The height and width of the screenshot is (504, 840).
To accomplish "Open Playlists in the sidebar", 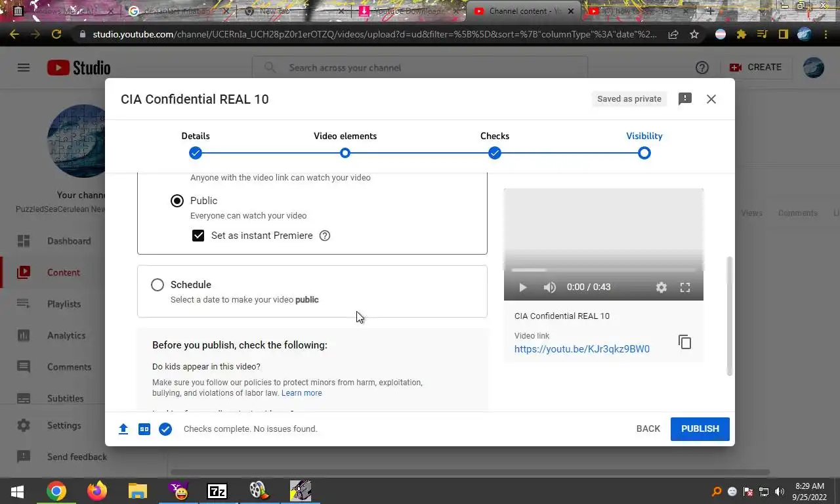I will (64, 304).
